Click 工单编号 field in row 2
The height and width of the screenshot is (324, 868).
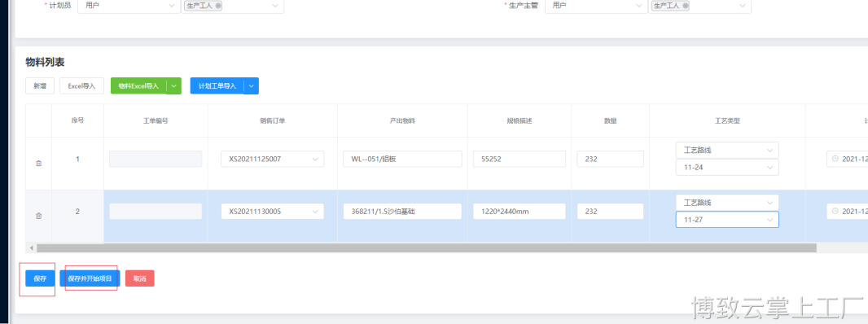[x=156, y=211]
